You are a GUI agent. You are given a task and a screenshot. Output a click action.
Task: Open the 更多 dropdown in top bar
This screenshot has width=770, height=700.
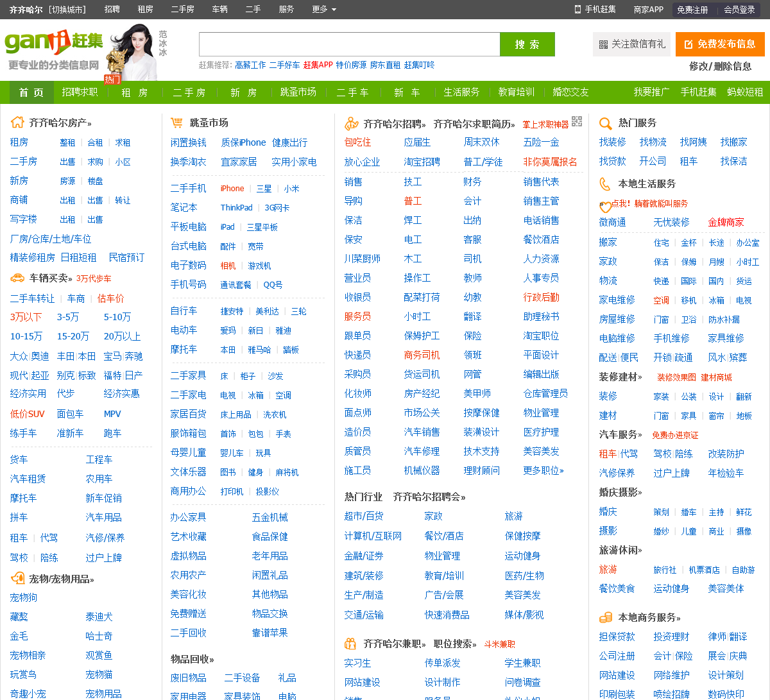(x=324, y=9)
